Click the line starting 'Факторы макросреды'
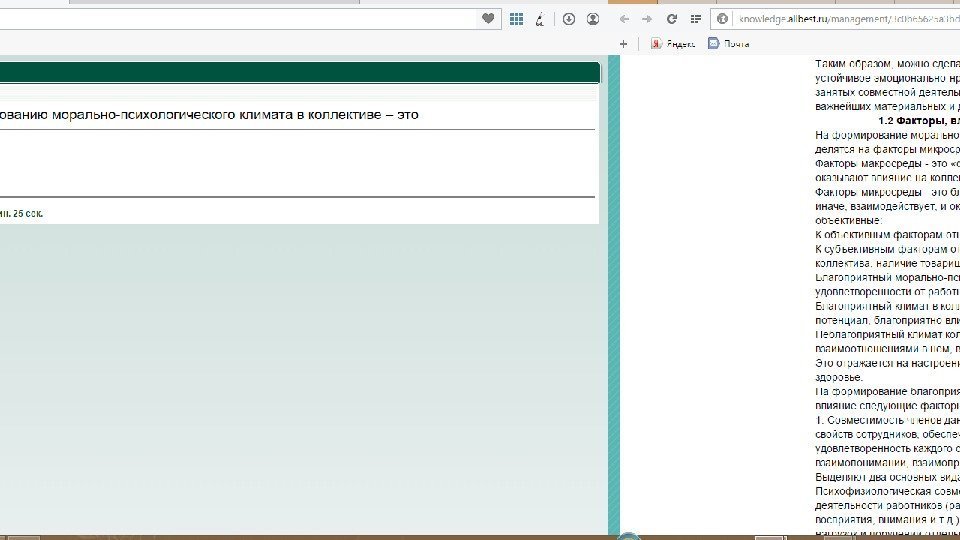This screenshot has width=960, height=540. coord(887,163)
